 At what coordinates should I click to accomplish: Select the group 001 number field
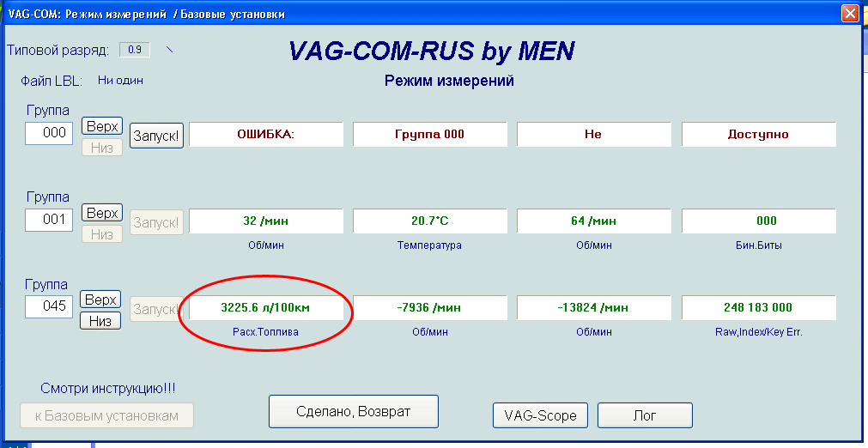[49, 220]
